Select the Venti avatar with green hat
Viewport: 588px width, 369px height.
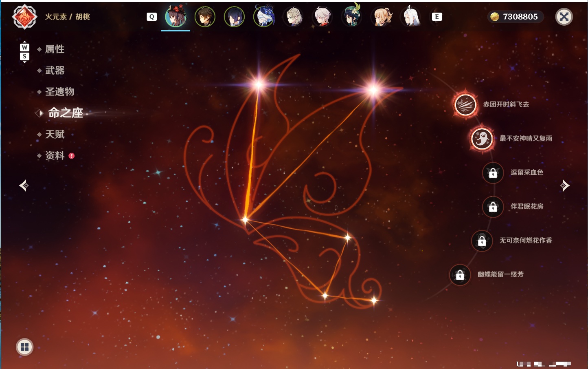click(x=352, y=16)
